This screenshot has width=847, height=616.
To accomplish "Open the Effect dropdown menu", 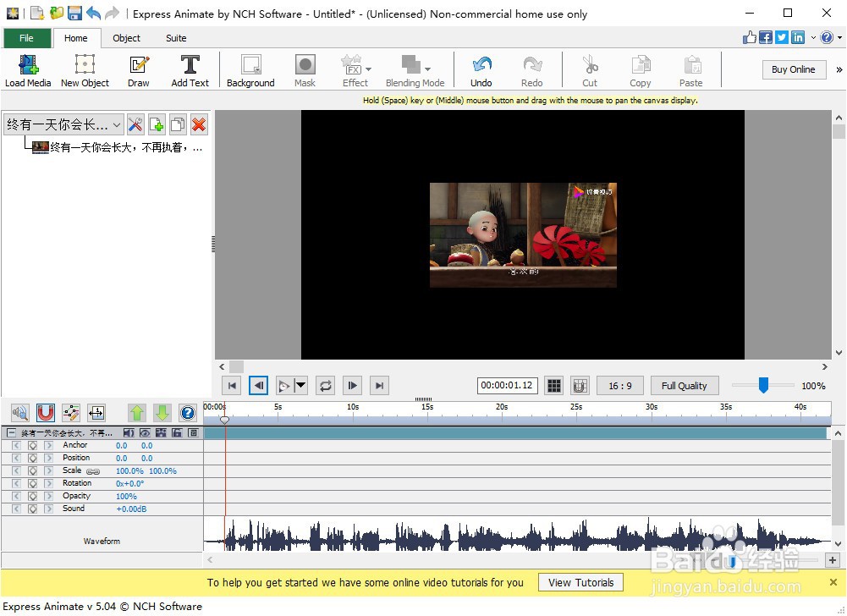I will [368, 69].
